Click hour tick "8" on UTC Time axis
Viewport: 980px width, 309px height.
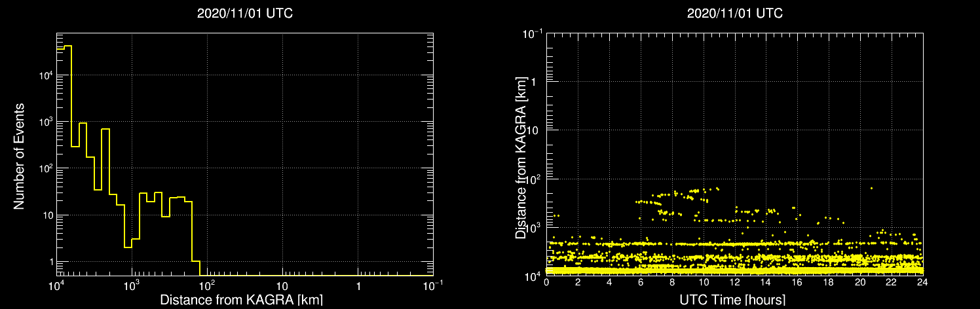point(672,283)
